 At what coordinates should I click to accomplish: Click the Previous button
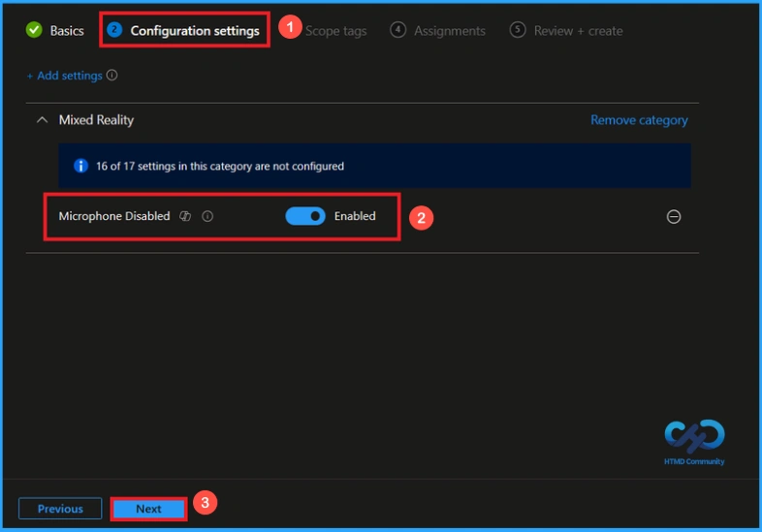click(x=60, y=509)
